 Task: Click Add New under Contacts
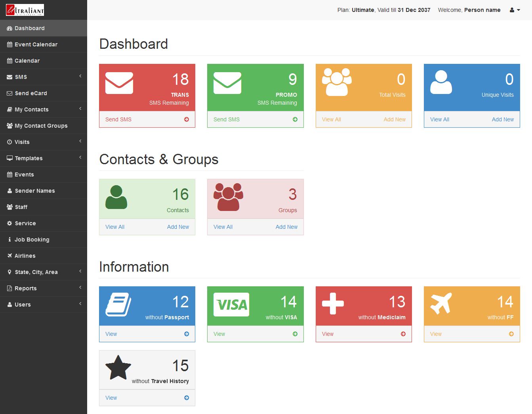tap(178, 227)
